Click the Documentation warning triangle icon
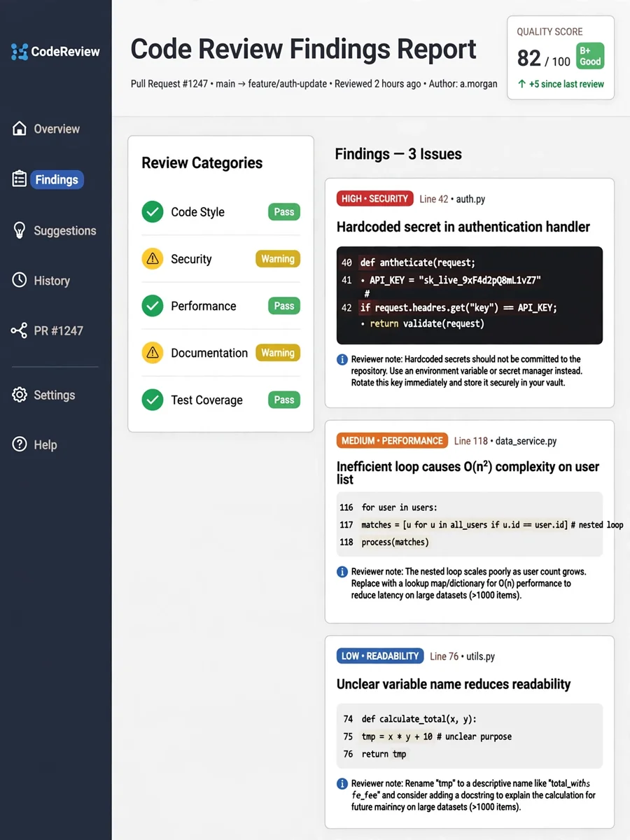Screen dimensions: 630x840 tap(153, 353)
